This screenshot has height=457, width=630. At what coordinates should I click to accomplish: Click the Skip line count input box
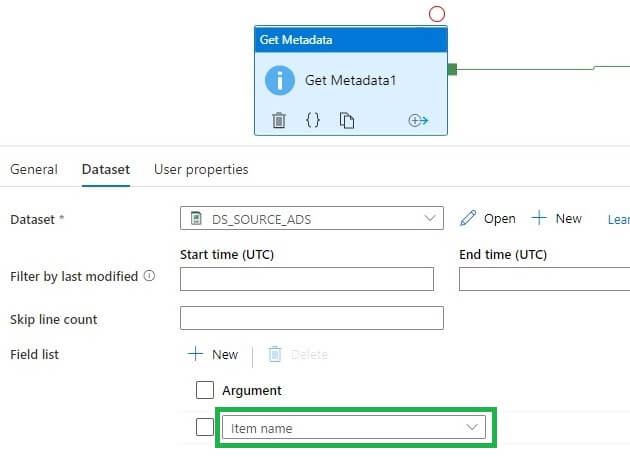coord(311,318)
